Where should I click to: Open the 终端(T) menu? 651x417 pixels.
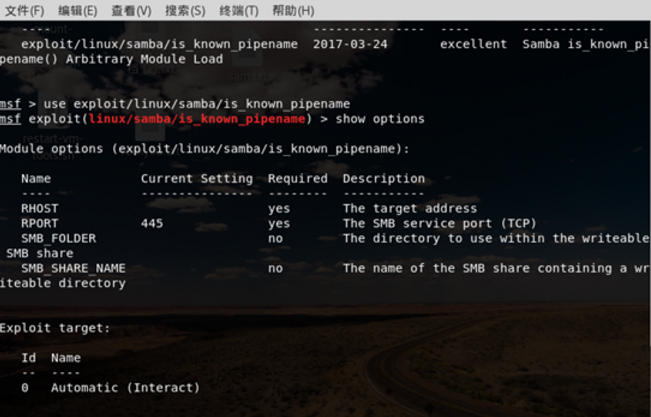(239, 10)
